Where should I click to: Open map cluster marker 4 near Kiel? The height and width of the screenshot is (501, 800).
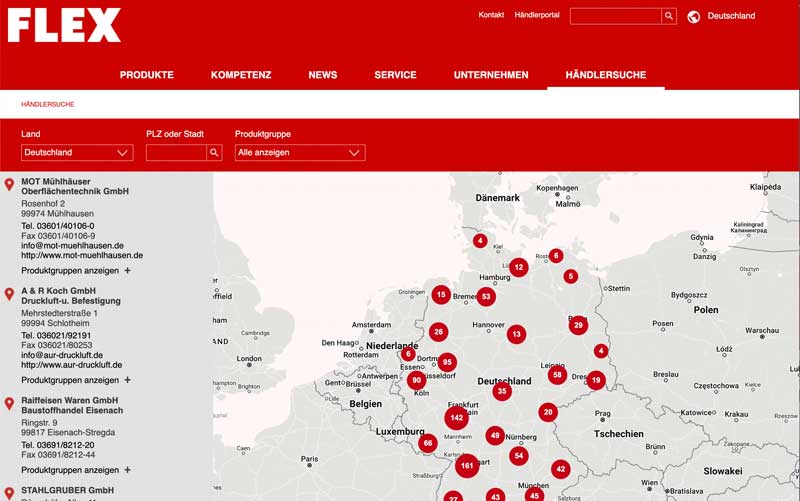tap(480, 240)
